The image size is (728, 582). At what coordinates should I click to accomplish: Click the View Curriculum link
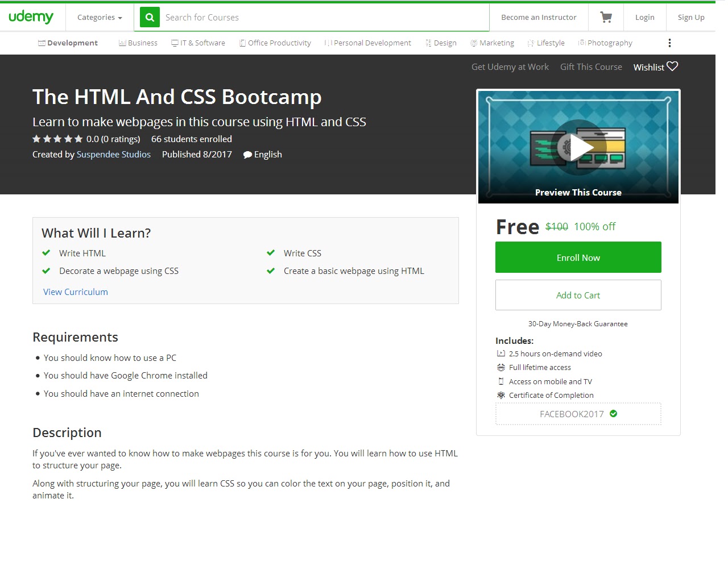pyautogui.click(x=76, y=292)
